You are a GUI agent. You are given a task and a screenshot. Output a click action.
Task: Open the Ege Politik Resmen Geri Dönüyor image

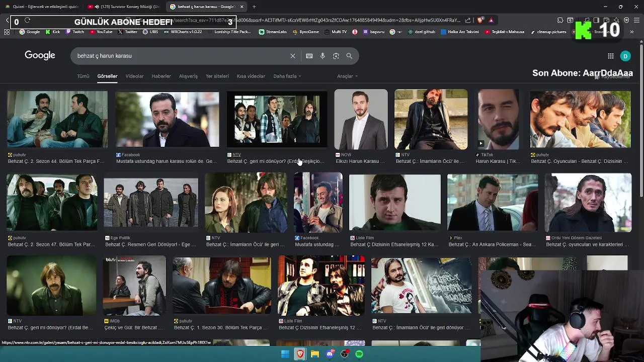point(151,202)
